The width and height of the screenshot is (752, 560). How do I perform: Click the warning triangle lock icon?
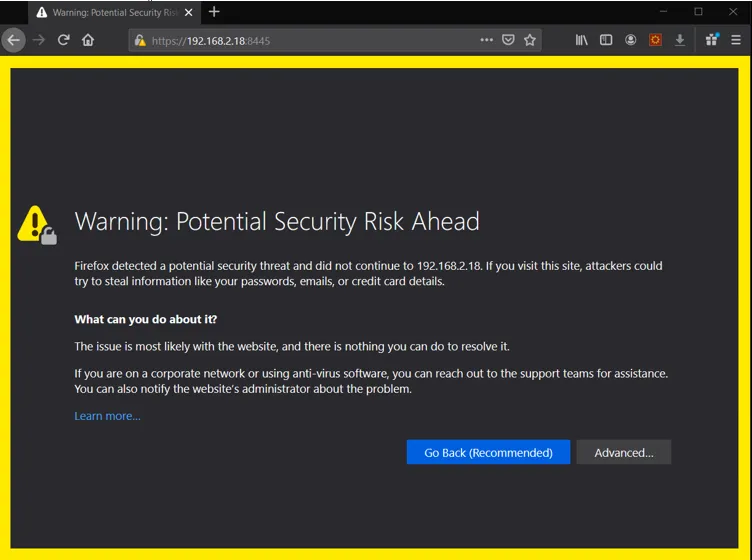tap(37, 225)
